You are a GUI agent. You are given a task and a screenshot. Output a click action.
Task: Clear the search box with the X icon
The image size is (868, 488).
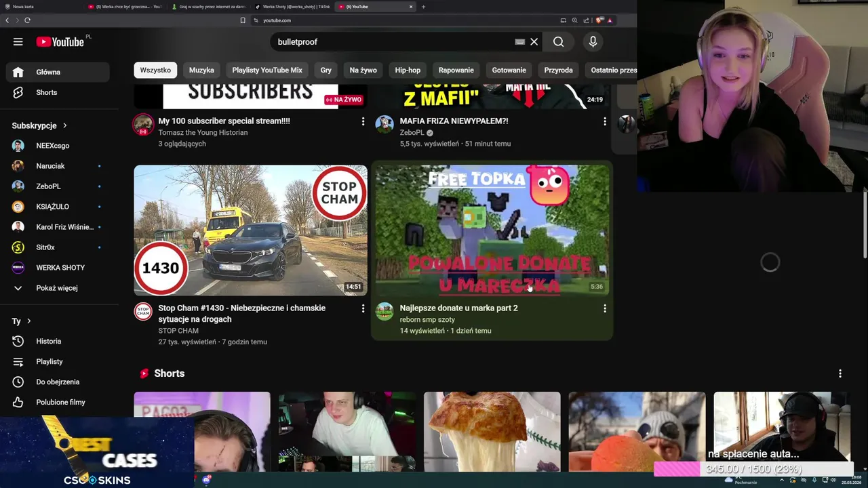click(534, 42)
